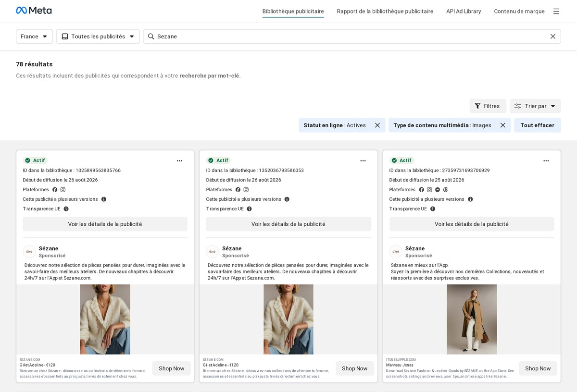The image size is (577, 392).
Task: View ad details for ad 1352036793586053
Action: tap(288, 224)
